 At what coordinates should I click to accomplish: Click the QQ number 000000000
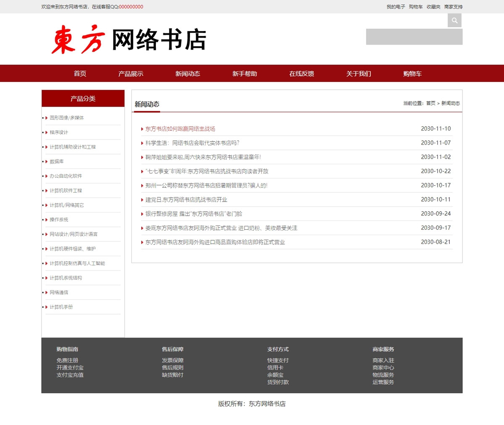(x=131, y=7)
